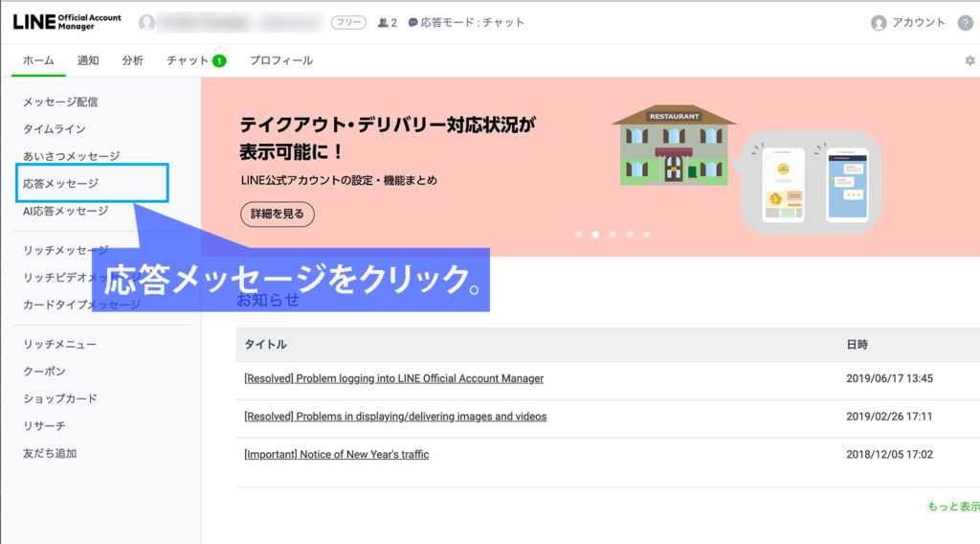The height and width of the screenshot is (544, 980).
Task: Click the フリー plan badge
Action: coord(348,23)
